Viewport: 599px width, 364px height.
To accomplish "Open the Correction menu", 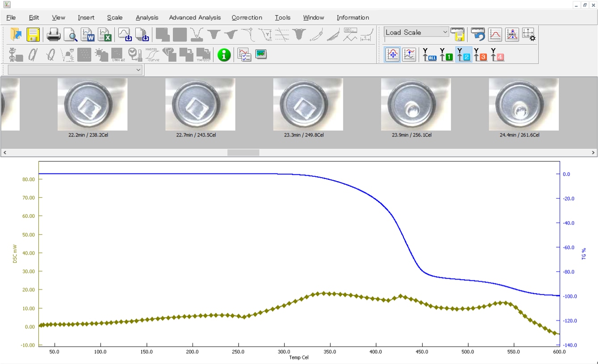I will click(247, 18).
